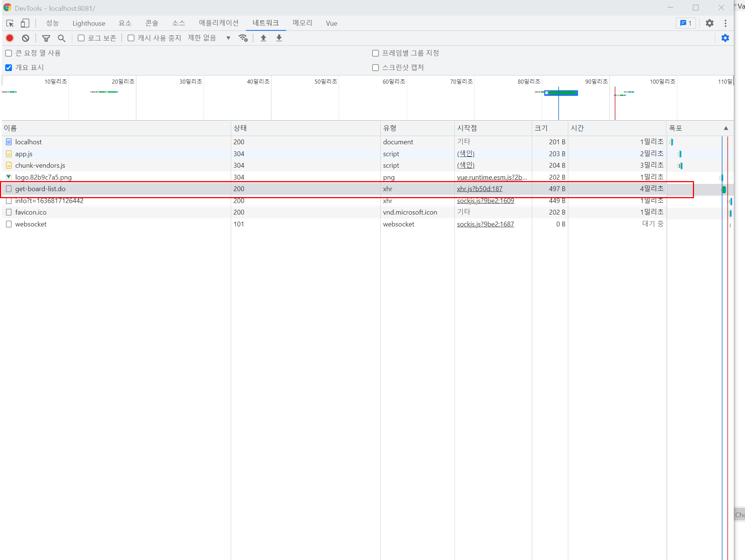Click the export HAR download arrow icon
This screenshot has width=745, height=560.
tap(279, 38)
